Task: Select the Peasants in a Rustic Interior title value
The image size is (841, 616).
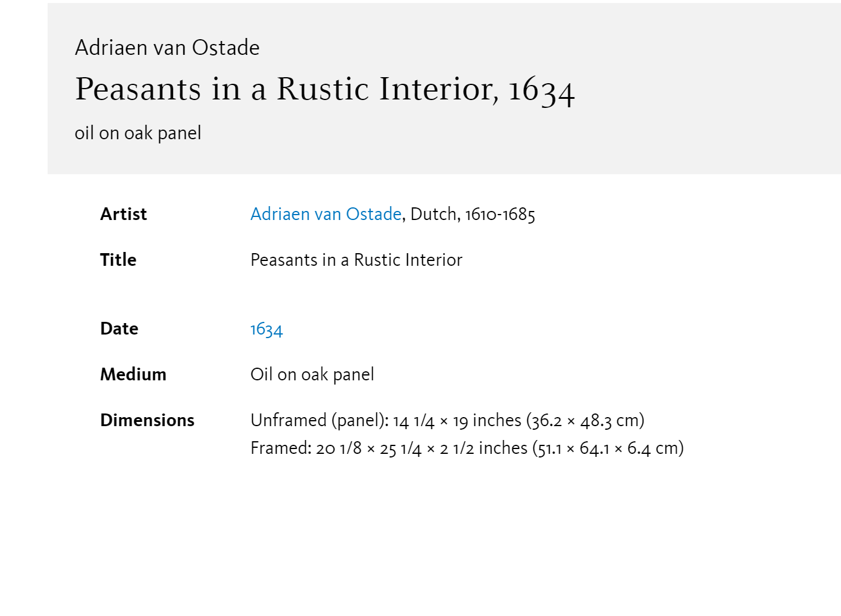Action: click(356, 260)
